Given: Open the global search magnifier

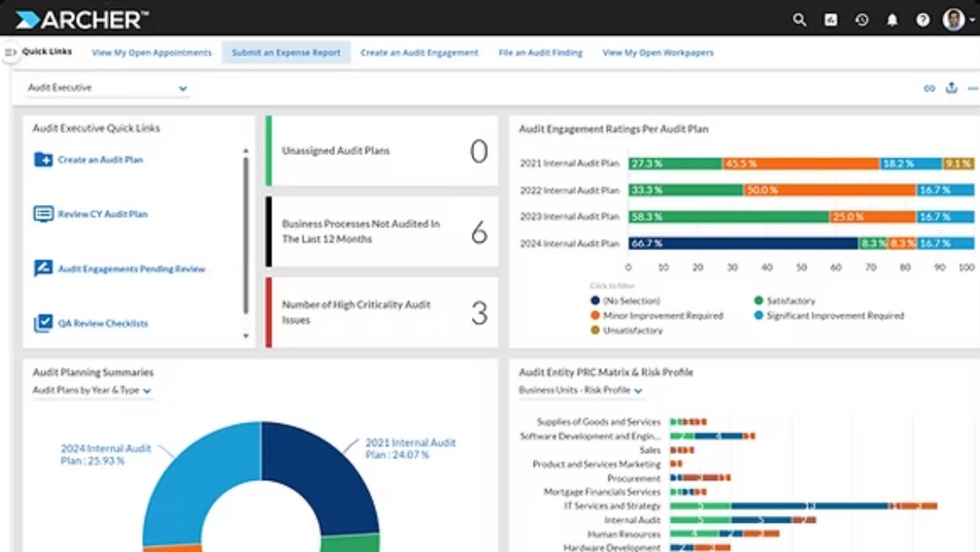Looking at the screenshot, I should 799,20.
